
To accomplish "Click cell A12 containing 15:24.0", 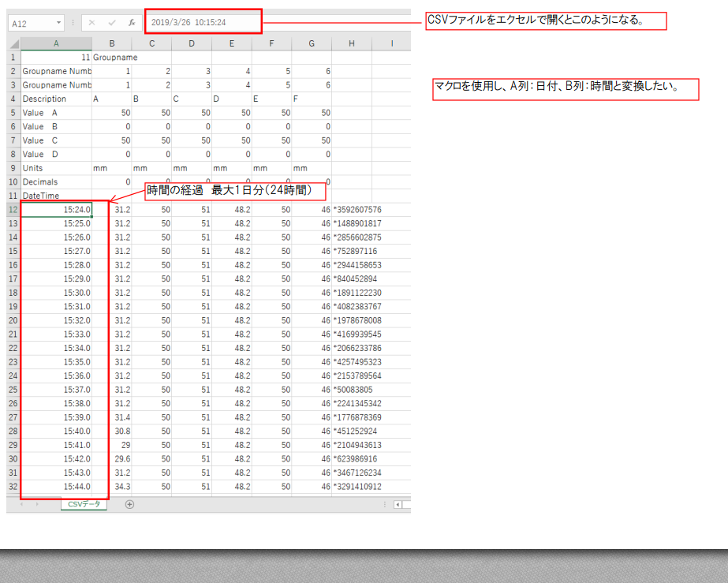I will pyautogui.click(x=56, y=210).
